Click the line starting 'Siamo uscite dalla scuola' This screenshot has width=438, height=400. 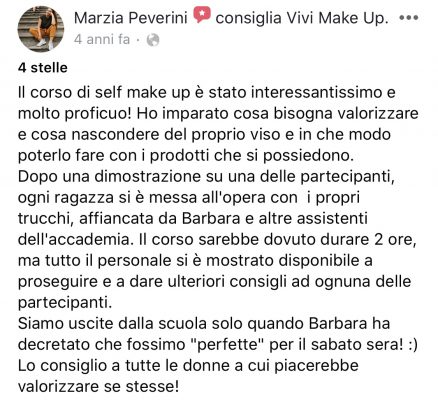pyautogui.click(x=204, y=324)
